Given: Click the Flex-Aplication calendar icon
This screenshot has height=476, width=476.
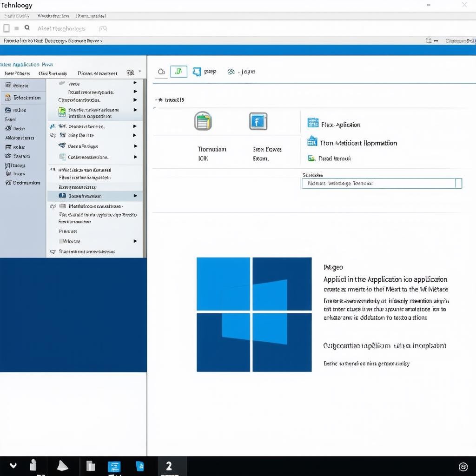Looking at the screenshot, I should click(x=313, y=124).
